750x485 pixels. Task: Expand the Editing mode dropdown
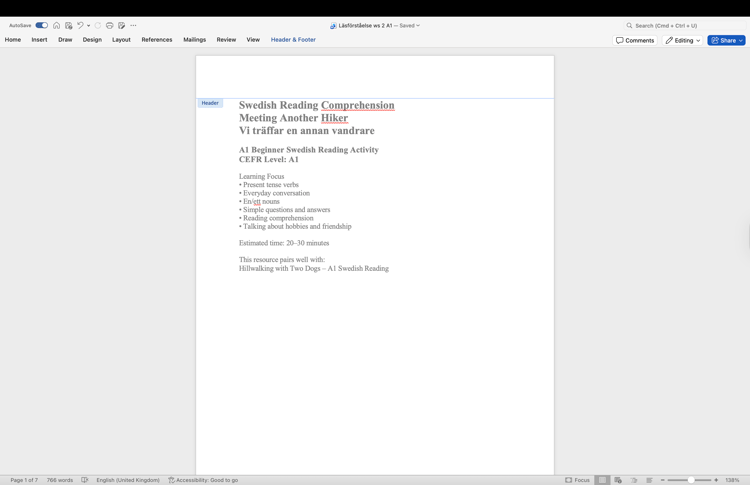tap(683, 40)
